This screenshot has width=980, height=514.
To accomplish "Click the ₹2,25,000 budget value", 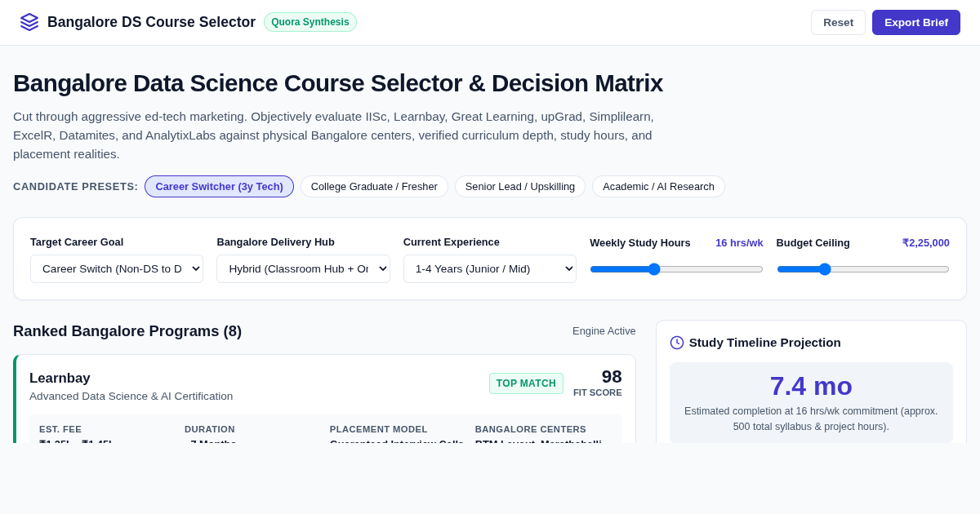I will 926,242.
